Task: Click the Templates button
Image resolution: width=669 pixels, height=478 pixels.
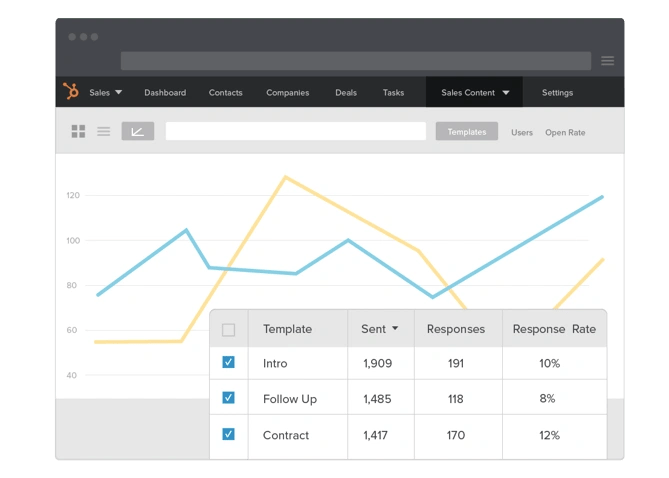Action: click(466, 132)
